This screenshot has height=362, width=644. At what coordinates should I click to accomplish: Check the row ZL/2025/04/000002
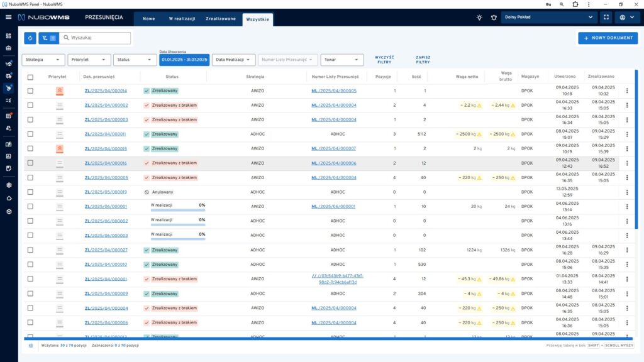[x=30, y=105]
